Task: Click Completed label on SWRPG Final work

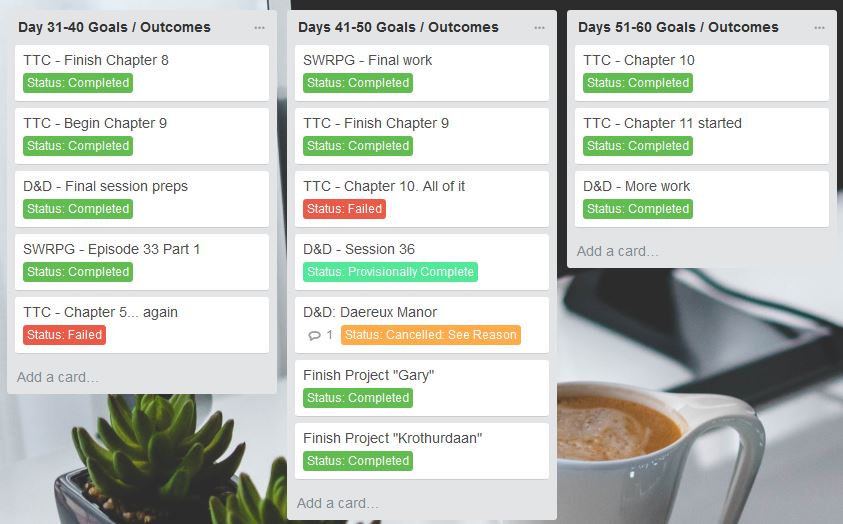Action: point(358,83)
